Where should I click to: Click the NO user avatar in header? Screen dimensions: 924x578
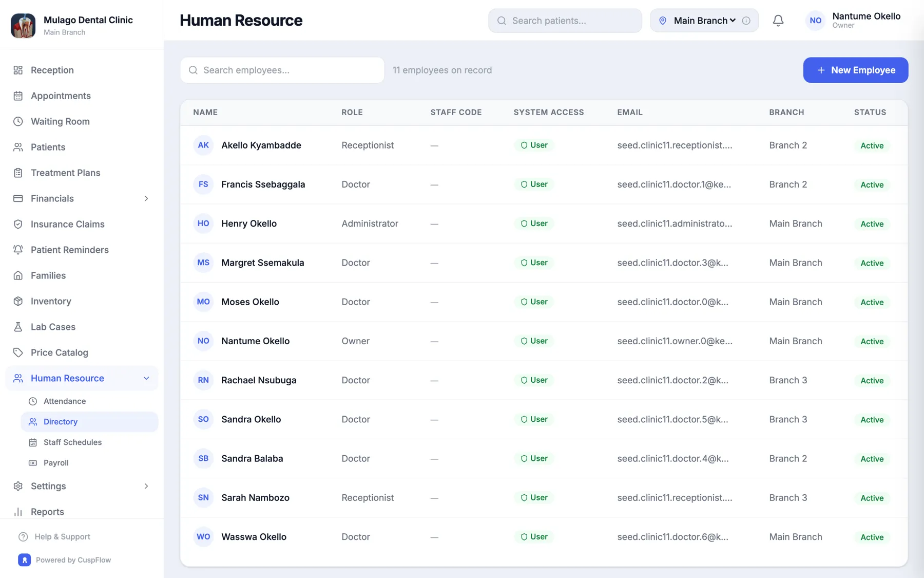[815, 21]
